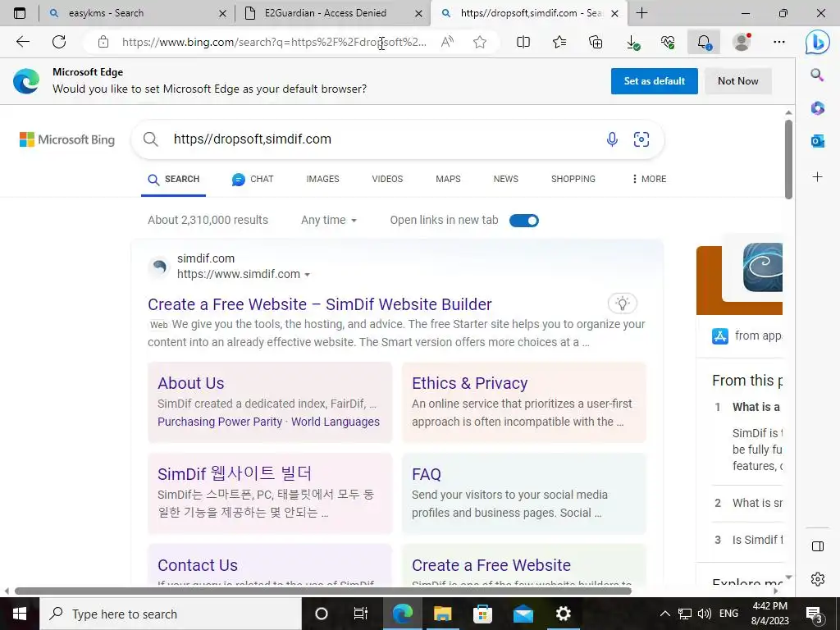
Task: Open Downloads icon in toolbar
Action: coord(632,42)
